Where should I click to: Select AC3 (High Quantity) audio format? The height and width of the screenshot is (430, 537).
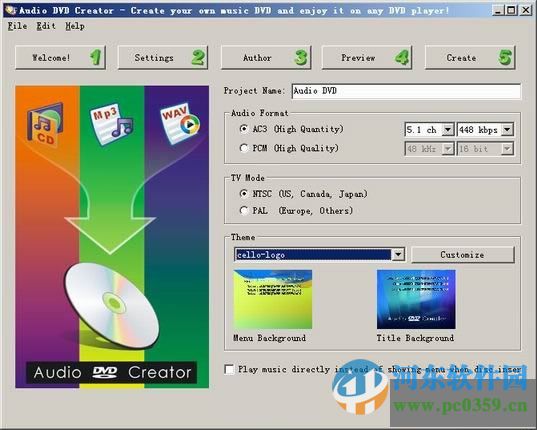click(291, 129)
